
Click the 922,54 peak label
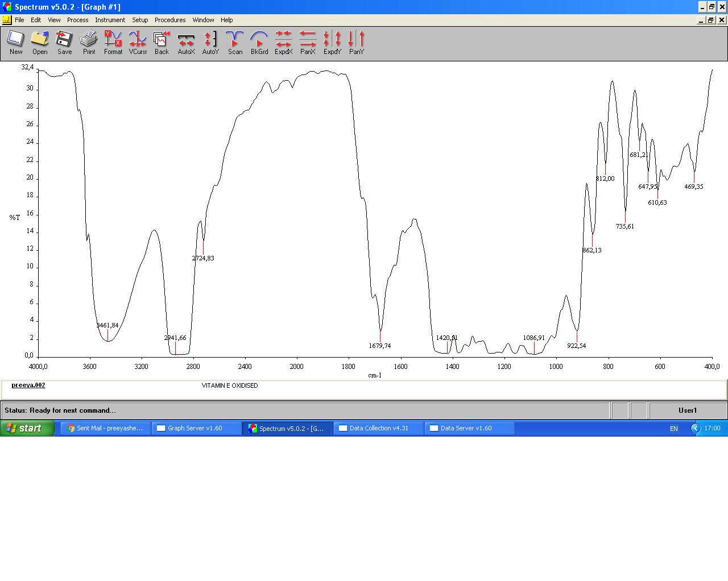(577, 346)
